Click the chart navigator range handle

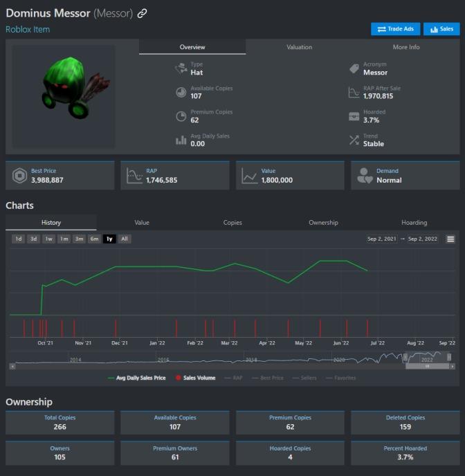point(408,357)
